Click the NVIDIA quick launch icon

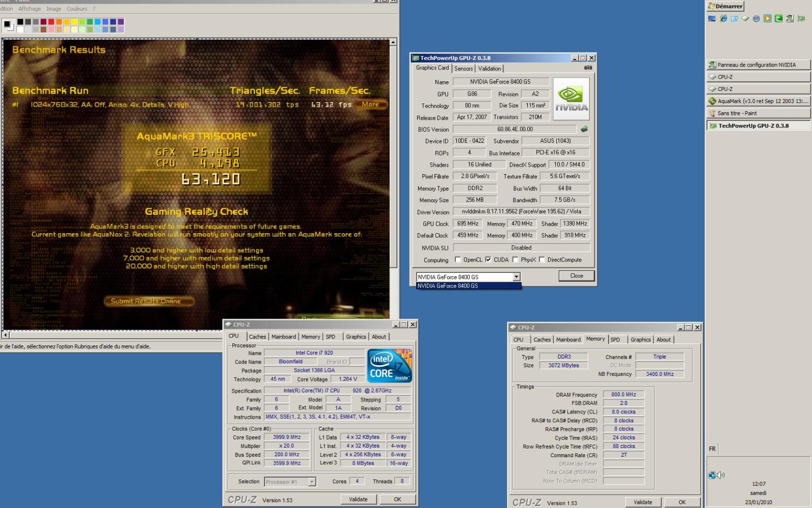click(790, 19)
